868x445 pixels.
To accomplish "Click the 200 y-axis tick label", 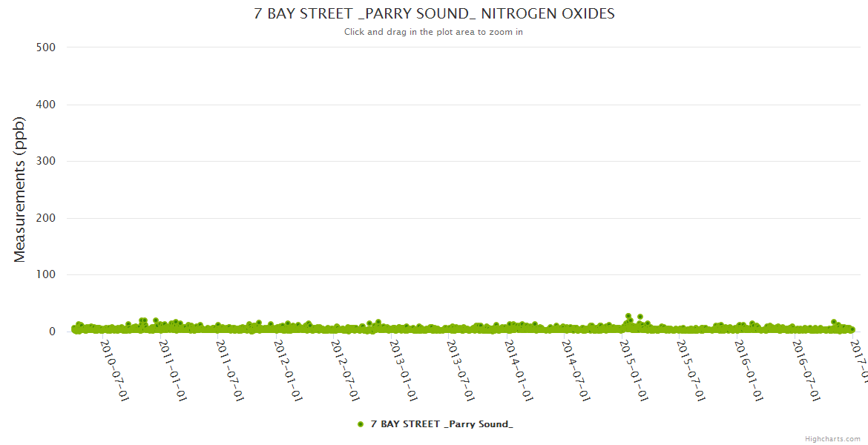I will click(45, 218).
